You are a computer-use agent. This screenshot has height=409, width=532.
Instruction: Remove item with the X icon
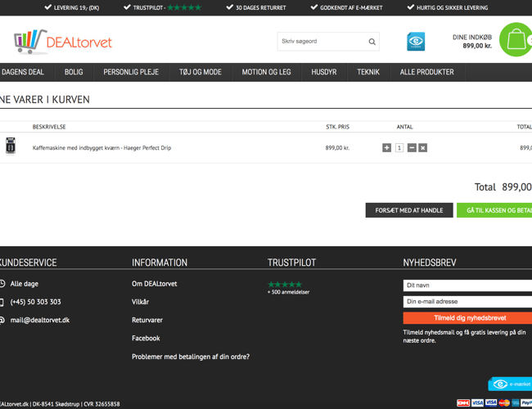coord(422,148)
